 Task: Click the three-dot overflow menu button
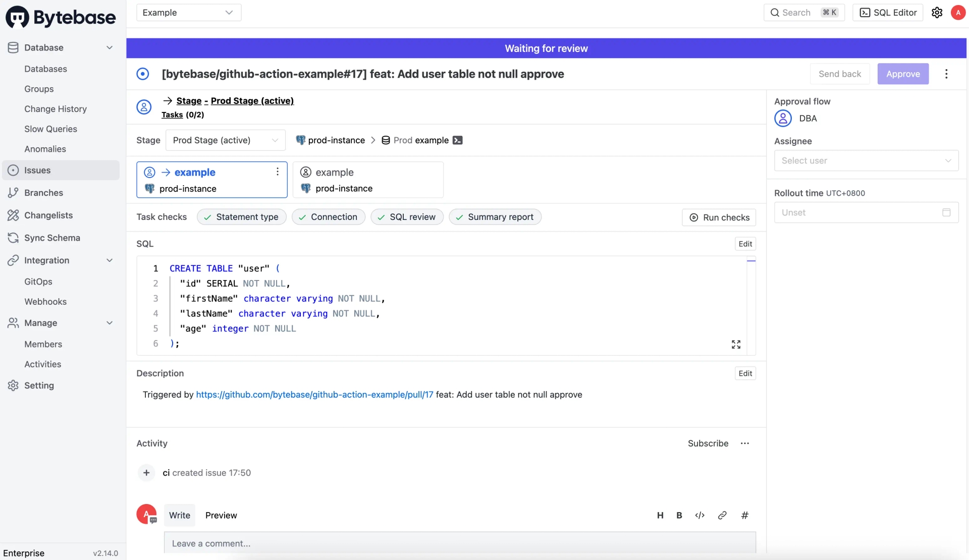[946, 73]
